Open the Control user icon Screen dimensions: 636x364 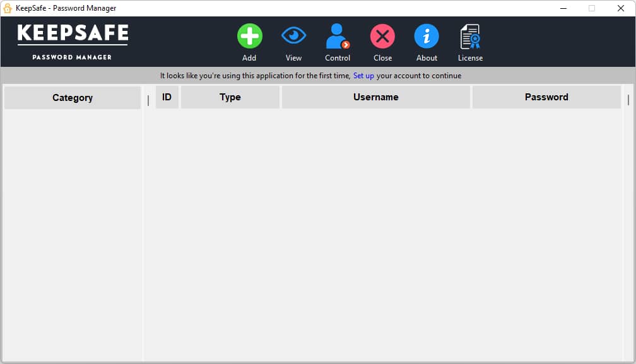click(x=337, y=36)
